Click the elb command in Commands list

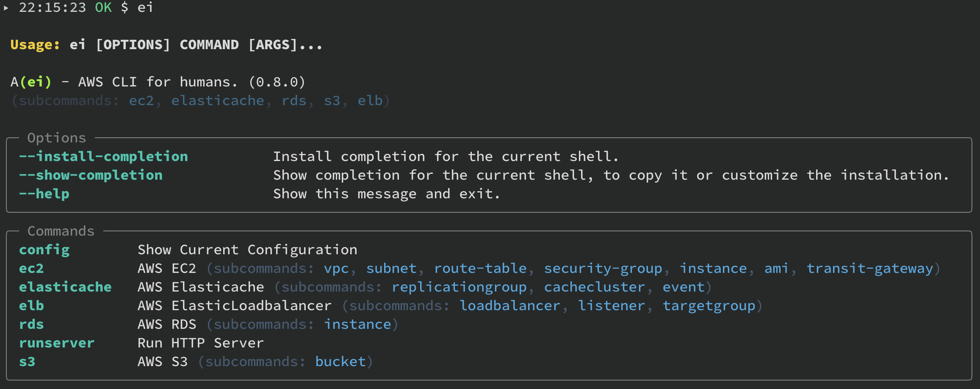[x=31, y=306]
